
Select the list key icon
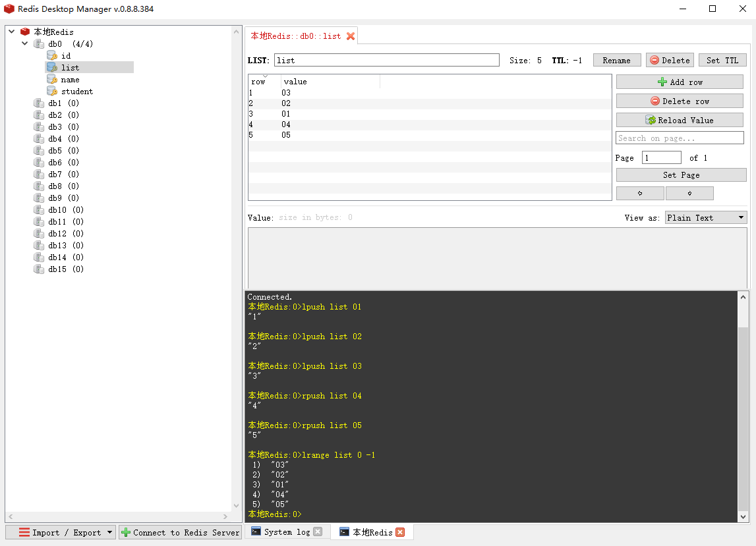pyautogui.click(x=52, y=67)
